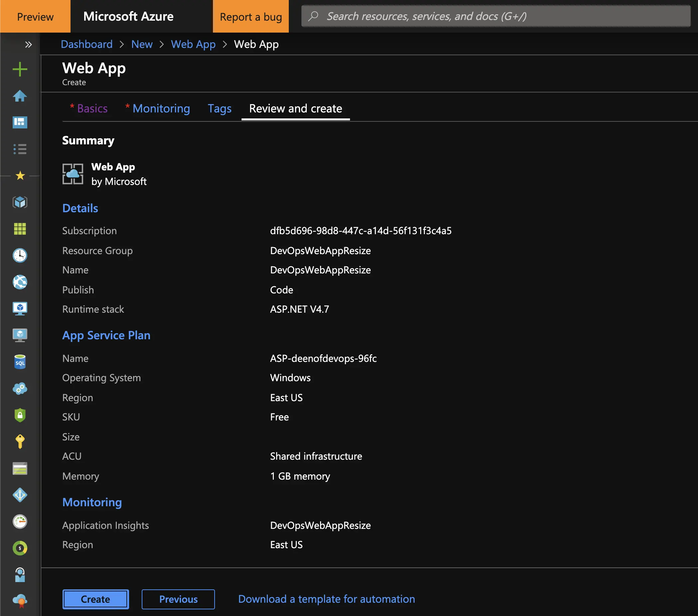698x616 pixels.
Task: Open the All services list icon
Action: [20, 149]
